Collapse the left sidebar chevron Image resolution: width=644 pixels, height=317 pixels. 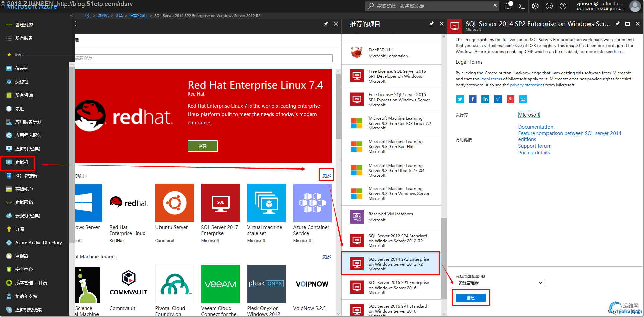pos(71,16)
